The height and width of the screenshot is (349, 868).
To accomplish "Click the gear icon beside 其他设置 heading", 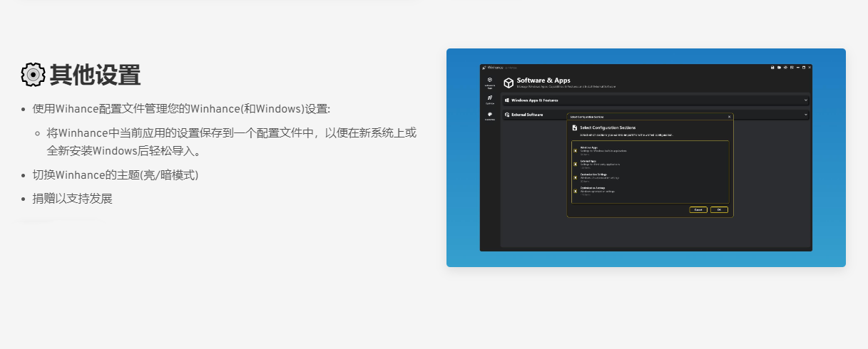I will tap(33, 75).
